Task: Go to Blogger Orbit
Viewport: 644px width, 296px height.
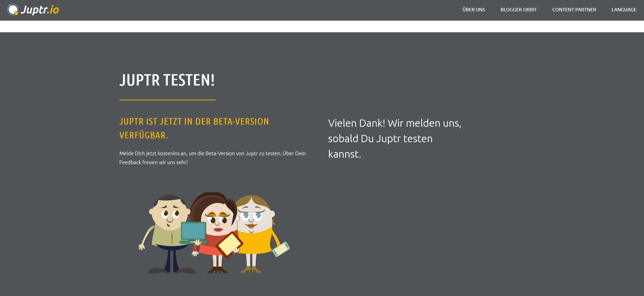Action: click(x=518, y=10)
